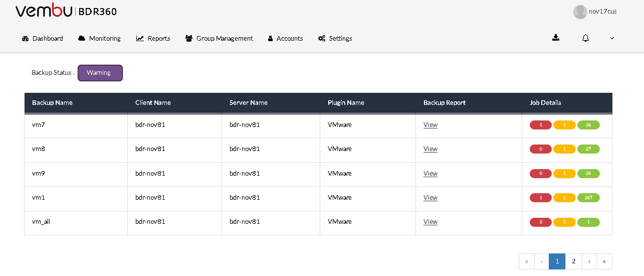Go to page 2 of results
The image size is (644, 276).
tap(573, 261)
